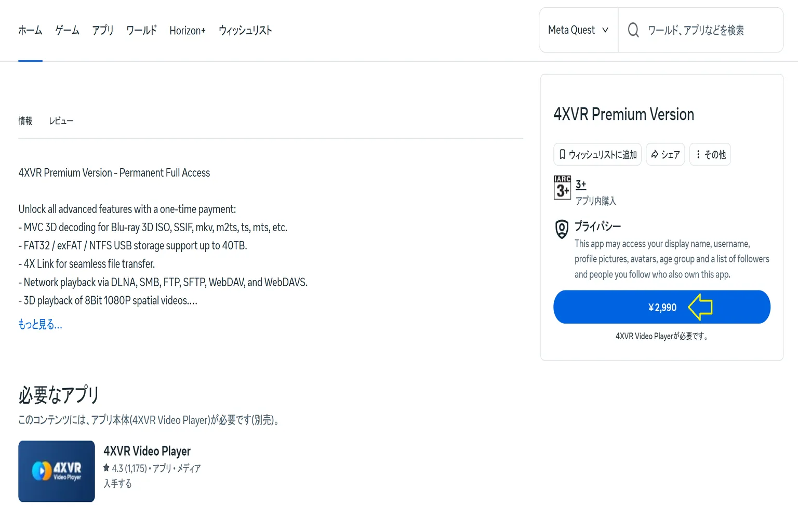Open the ウィッシュリスト navigation tab
This screenshot has height=532, width=798.
245,30
